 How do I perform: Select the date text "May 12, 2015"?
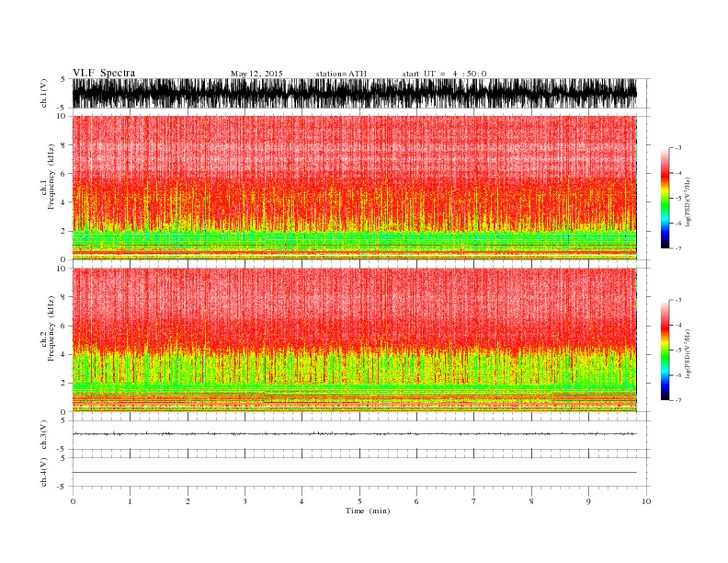[256, 74]
